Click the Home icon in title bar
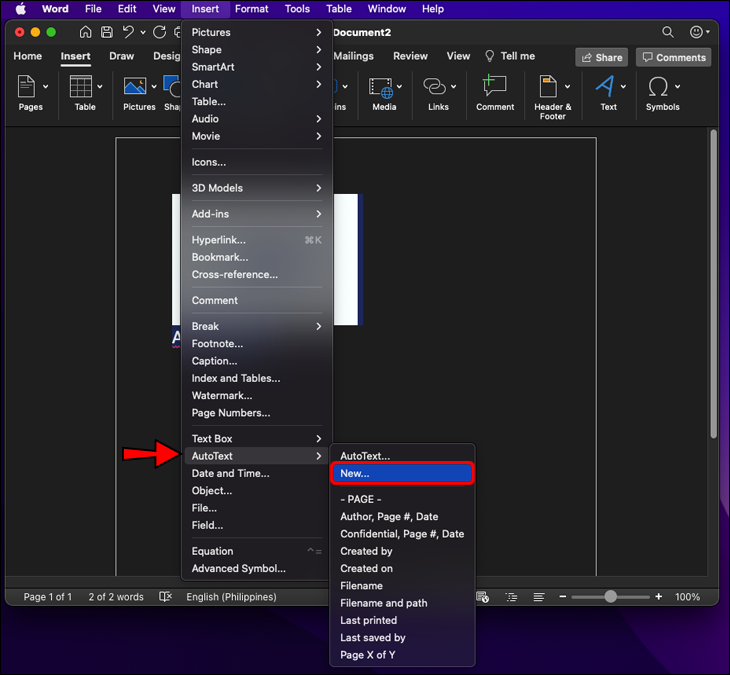730x675 pixels. click(85, 32)
